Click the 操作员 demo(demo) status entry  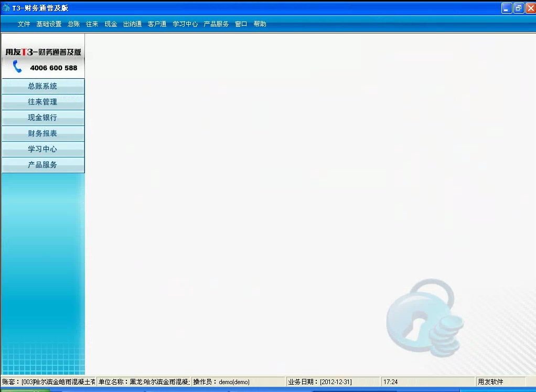[238, 382]
